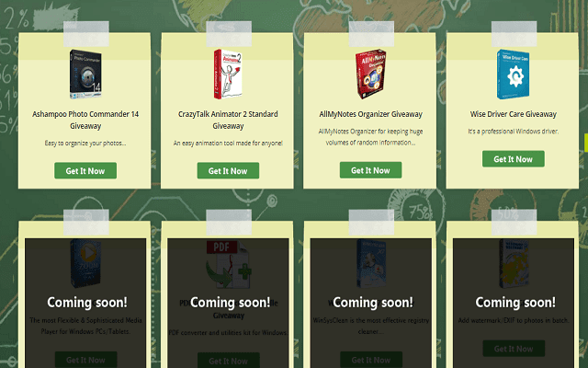Click the Ashampoo Photo Commander 14 box image
Viewport: 588px width, 368px height.
tap(85, 75)
